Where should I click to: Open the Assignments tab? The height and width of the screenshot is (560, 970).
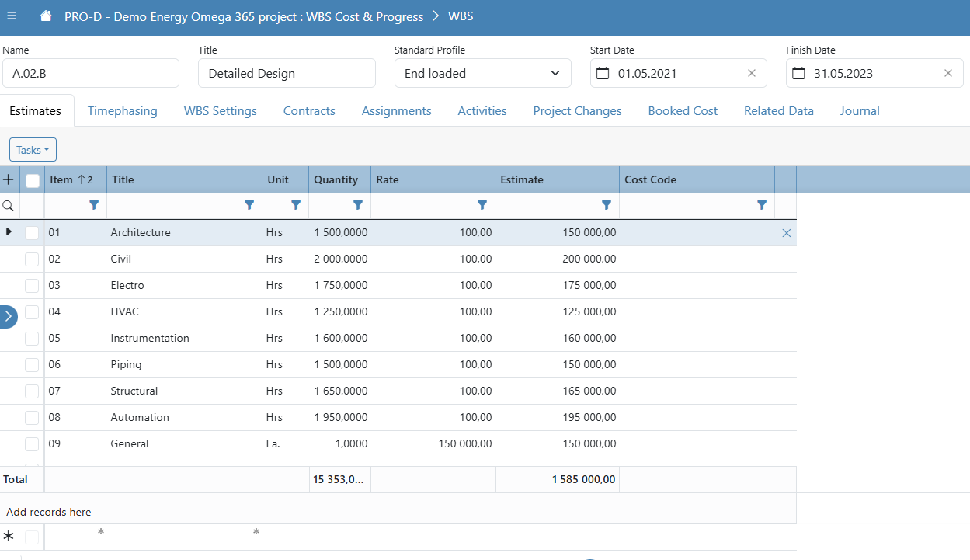[397, 111]
